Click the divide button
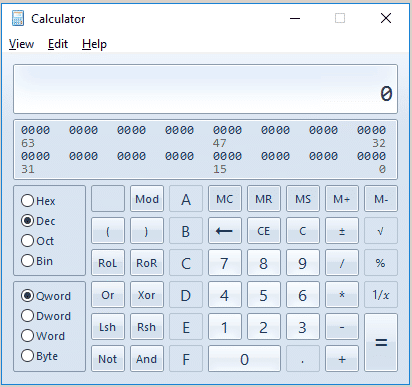This screenshot has width=412, height=387. point(342,263)
